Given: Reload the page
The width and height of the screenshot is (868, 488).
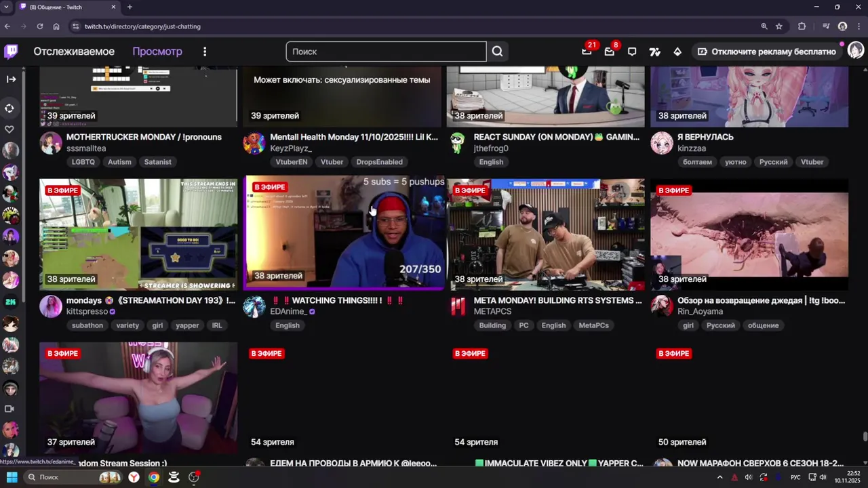Looking at the screenshot, I should pyautogui.click(x=40, y=26).
